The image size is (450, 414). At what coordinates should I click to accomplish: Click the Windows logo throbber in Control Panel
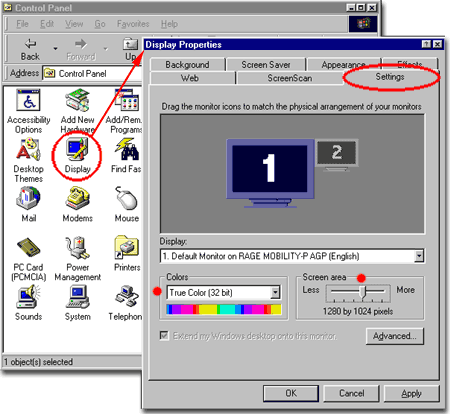363,24
